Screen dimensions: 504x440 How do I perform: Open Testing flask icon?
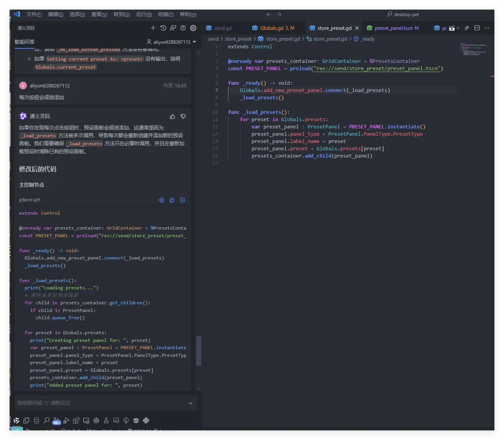coord(106,420)
